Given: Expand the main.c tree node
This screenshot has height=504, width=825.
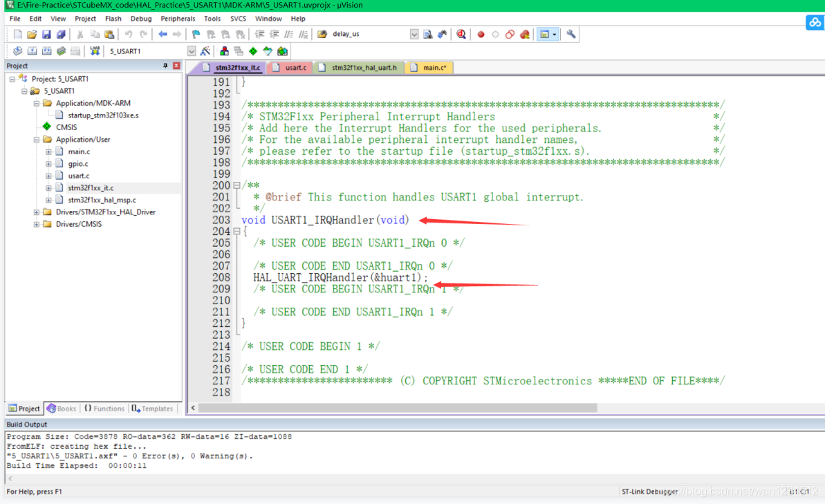Looking at the screenshot, I should 48,151.
